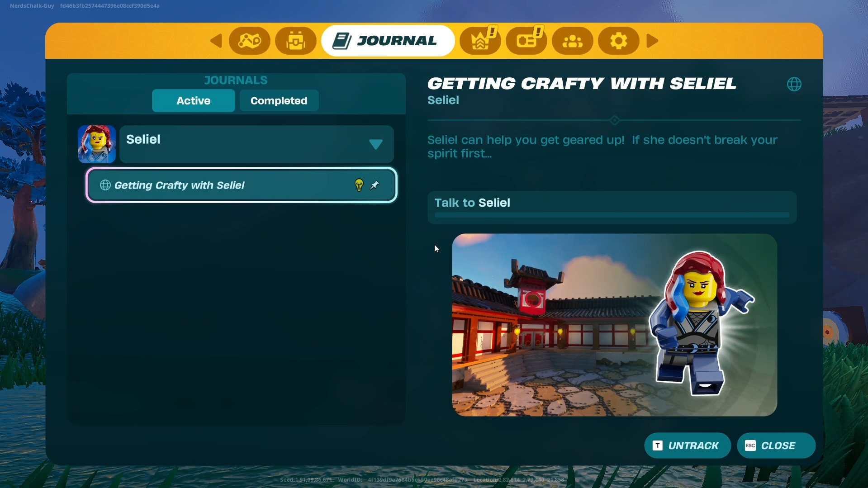Click the lightbulb hint icon on quest
This screenshot has height=488, width=868.
point(359,185)
